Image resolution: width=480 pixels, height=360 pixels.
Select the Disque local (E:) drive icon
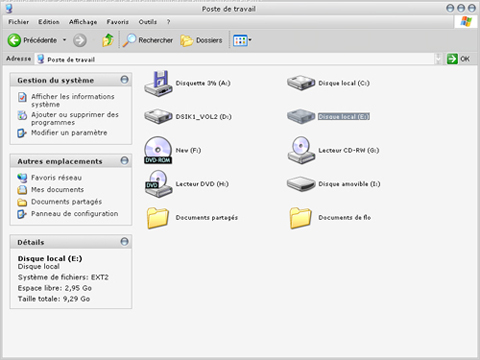click(301, 116)
